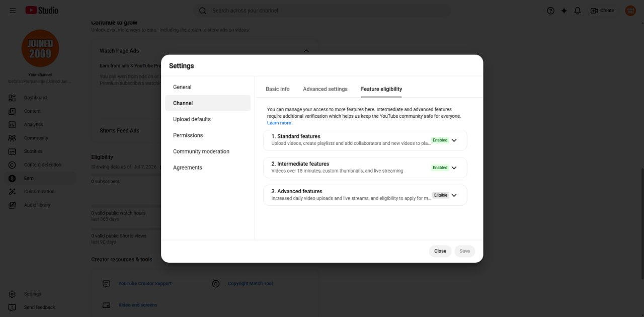Expand the Advanced features chevron
This screenshot has width=644, height=317.
pos(454,195)
